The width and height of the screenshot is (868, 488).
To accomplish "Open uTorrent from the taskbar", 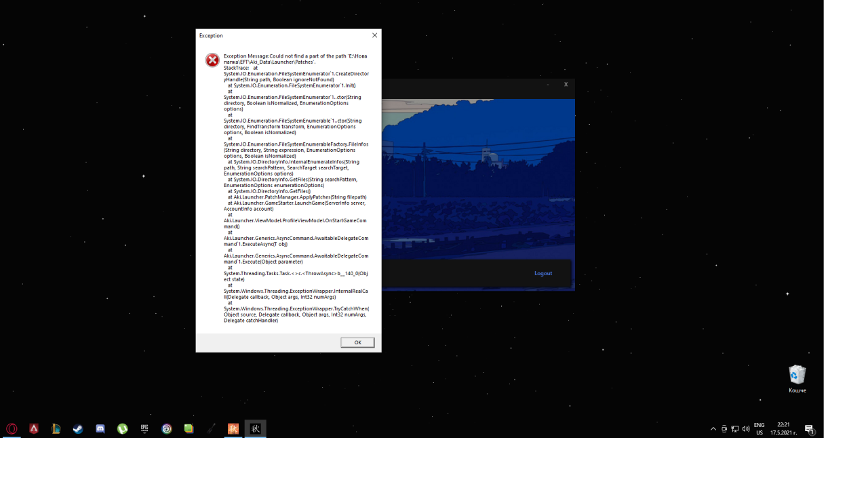I will pos(123,428).
